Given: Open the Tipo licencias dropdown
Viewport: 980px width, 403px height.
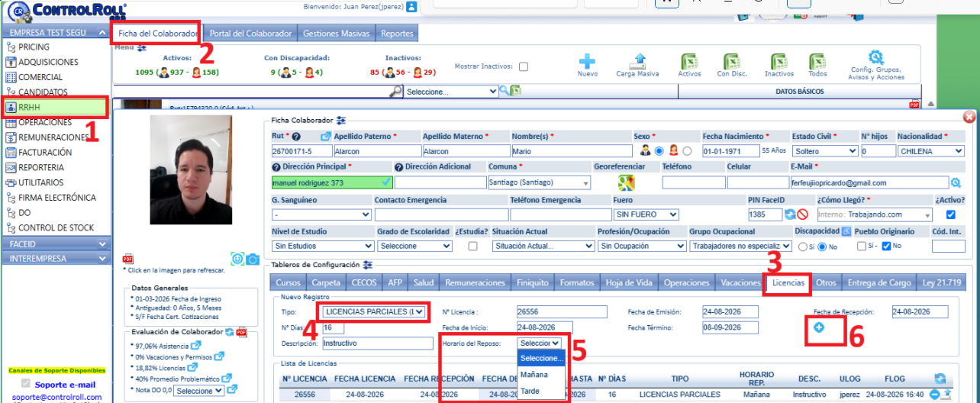Looking at the screenshot, I should tap(372, 311).
